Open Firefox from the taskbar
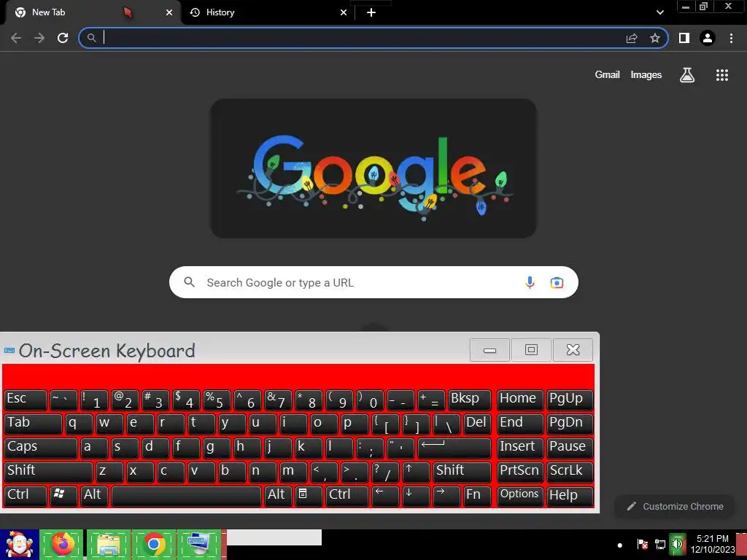Screen dimensions: 747x560 pos(63,544)
